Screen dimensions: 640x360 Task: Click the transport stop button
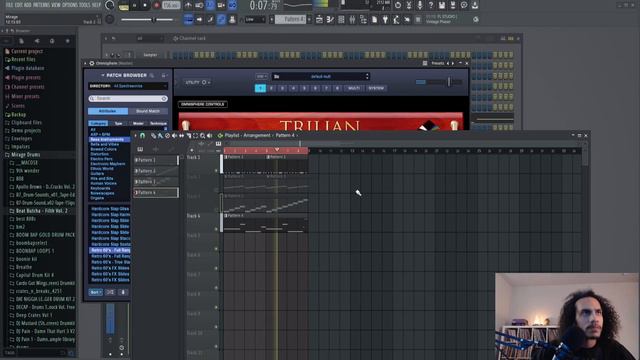pos(145,6)
